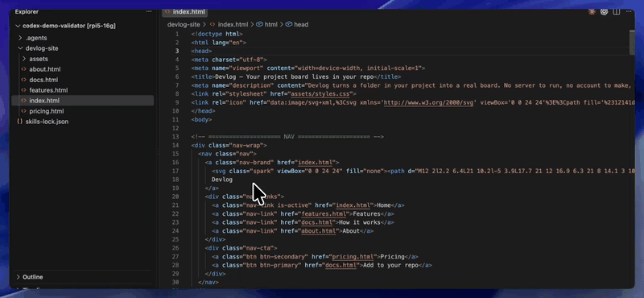
Task: Follow the index.html href on line 16
Action: coord(316,163)
